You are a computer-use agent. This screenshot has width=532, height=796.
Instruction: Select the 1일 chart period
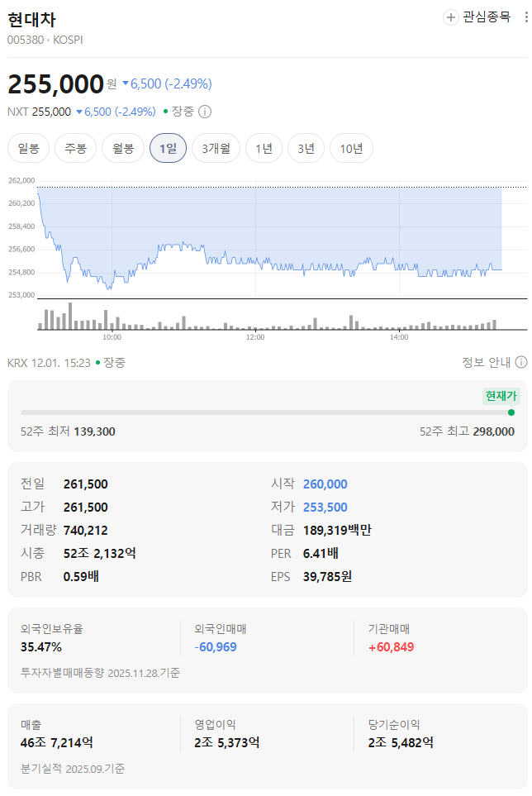point(168,148)
